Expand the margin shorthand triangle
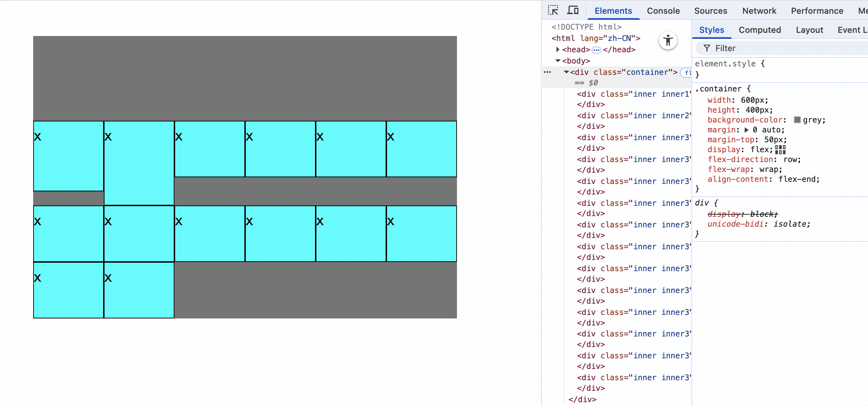 tap(747, 130)
